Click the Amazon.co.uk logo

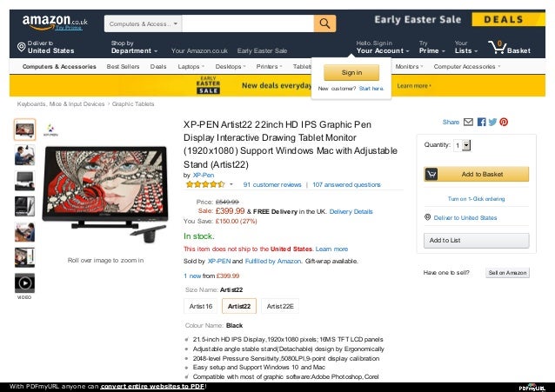point(55,22)
